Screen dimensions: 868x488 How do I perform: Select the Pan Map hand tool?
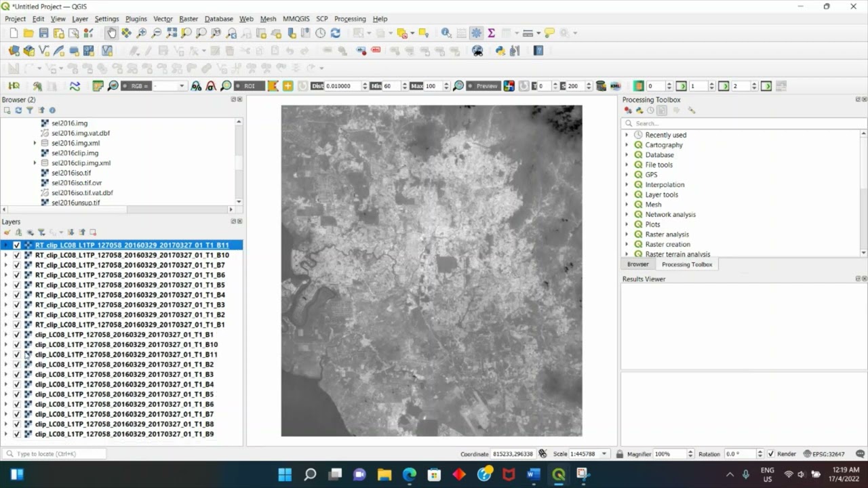tap(111, 33)
